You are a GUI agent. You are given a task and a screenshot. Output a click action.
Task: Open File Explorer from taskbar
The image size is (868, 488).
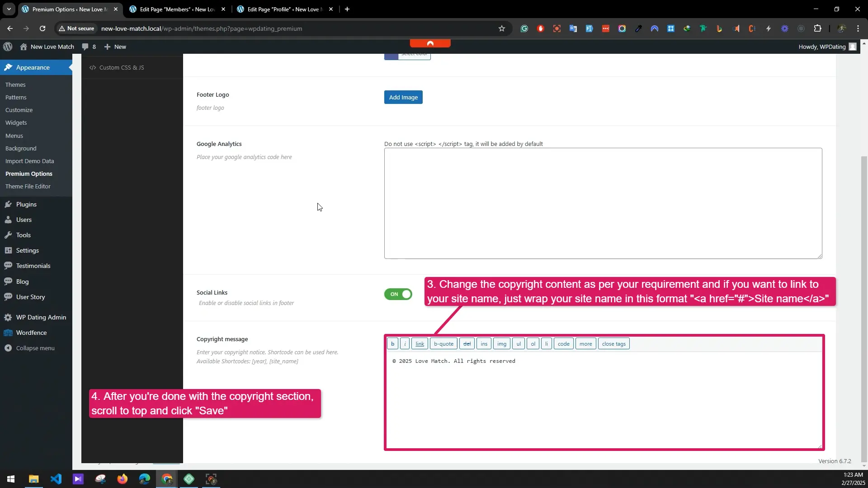point(34,479)
